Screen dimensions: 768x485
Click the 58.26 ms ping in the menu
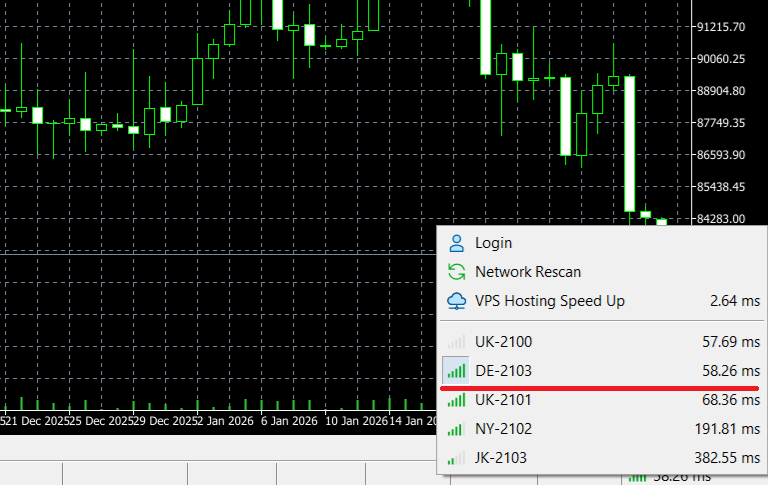coord(731,371)
